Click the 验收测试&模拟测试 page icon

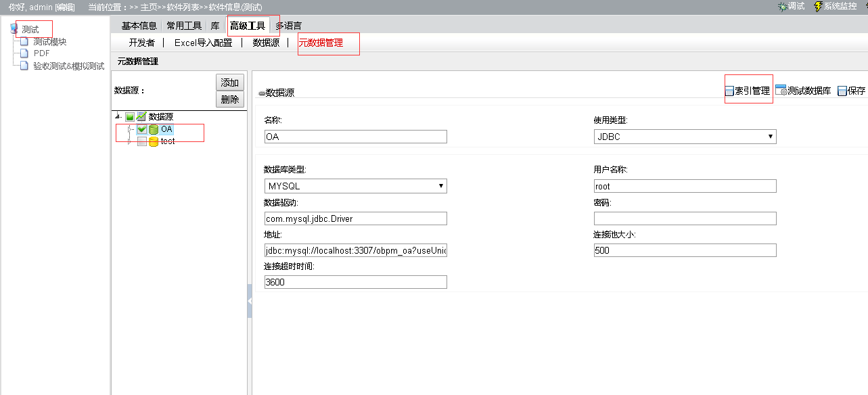tap(25, 66)
